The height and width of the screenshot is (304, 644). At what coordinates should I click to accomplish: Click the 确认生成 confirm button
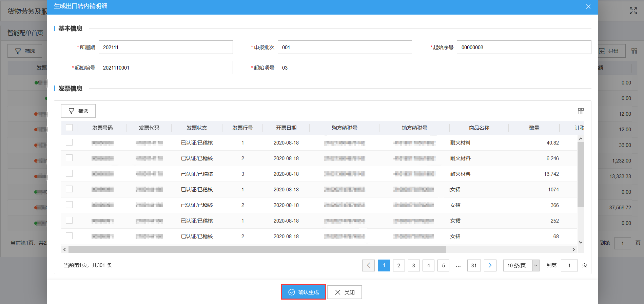[304, 292]
